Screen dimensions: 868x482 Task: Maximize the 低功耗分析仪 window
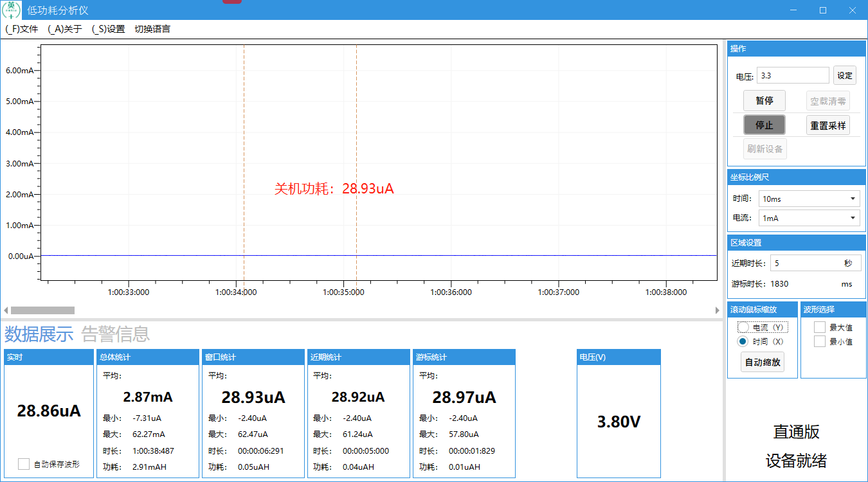823,10
